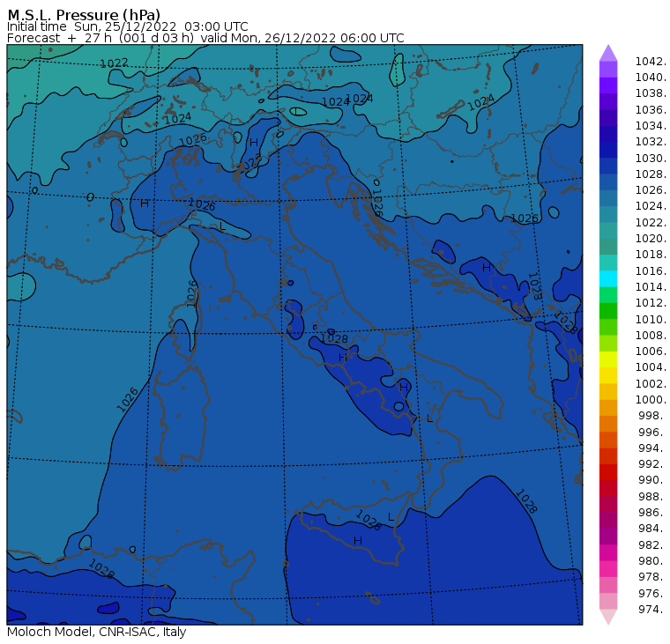Click the '1038.' legend label
Image resolution: width=670 pixels, height=644 pixels.
pyautogui.click(x=651, y=93)
